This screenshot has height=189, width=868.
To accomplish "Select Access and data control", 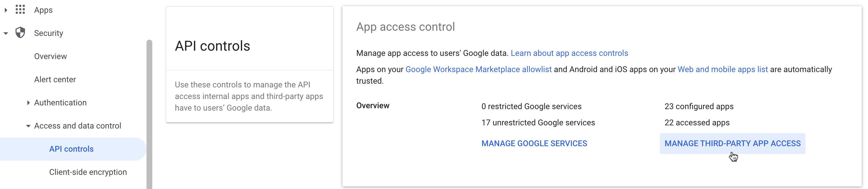I will click(x=78, y=126).
